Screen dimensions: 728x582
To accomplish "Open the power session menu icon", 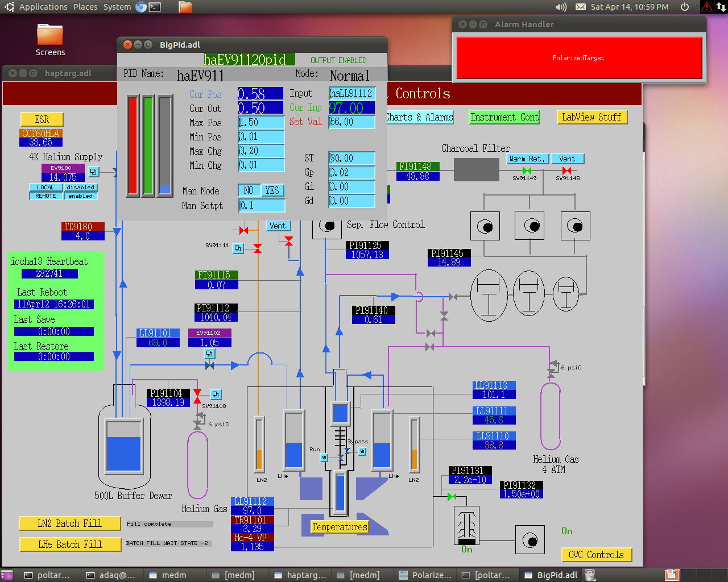I will pos(685,7).
